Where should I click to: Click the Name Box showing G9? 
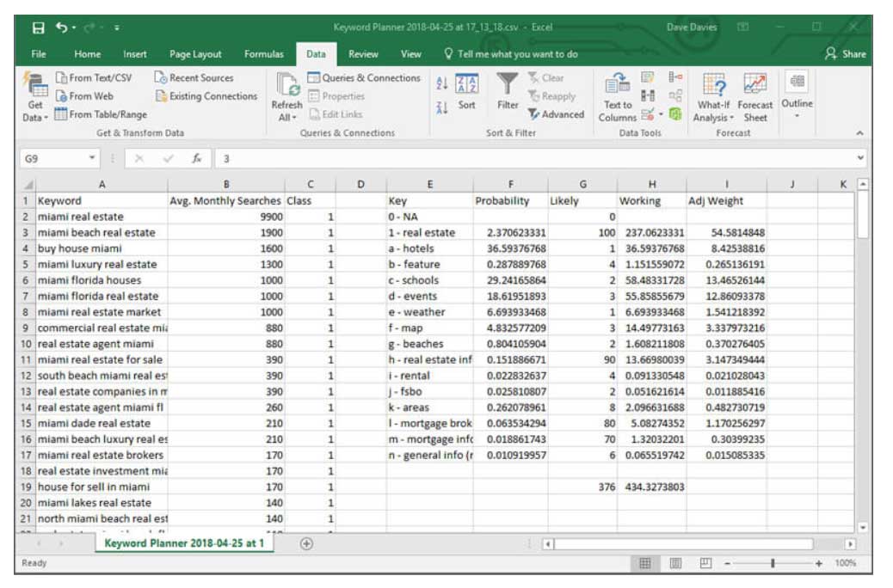tap(53, 158)
